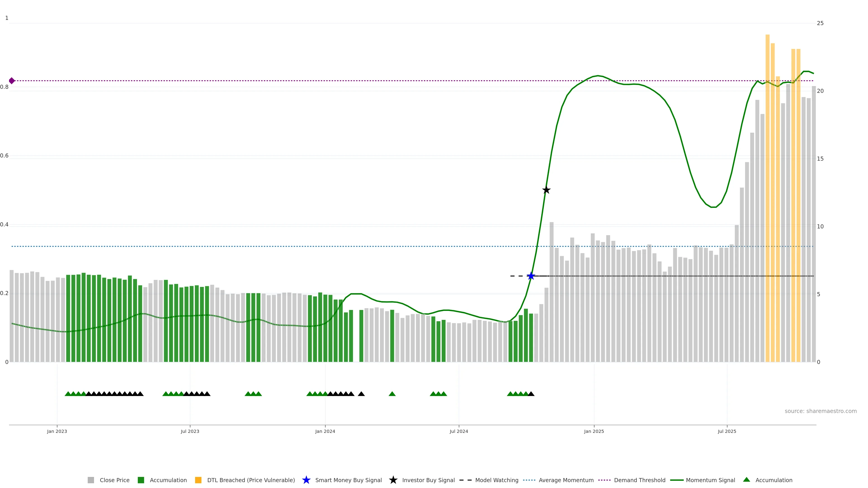Click the orange DTL Breached swatch
868x488 pixels.
coord(198,480)
